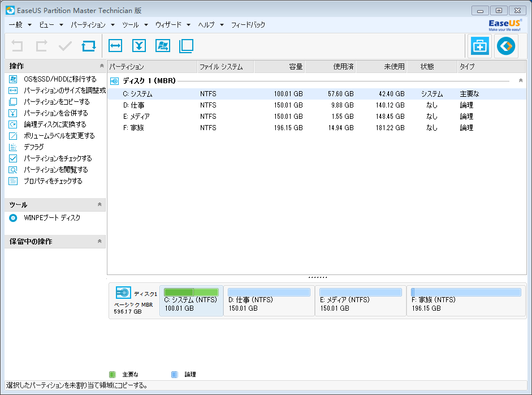
Task: Click dropdown arrow next to パーティション menu
Action: pyautogui.click(x=113, y=25)
